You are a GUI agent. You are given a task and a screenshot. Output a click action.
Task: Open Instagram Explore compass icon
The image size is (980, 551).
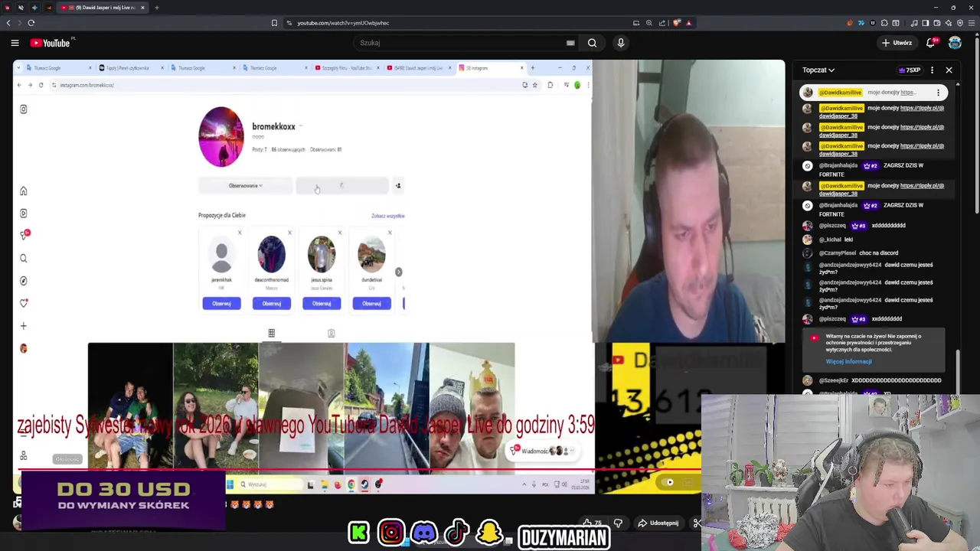tap(24, 281)
